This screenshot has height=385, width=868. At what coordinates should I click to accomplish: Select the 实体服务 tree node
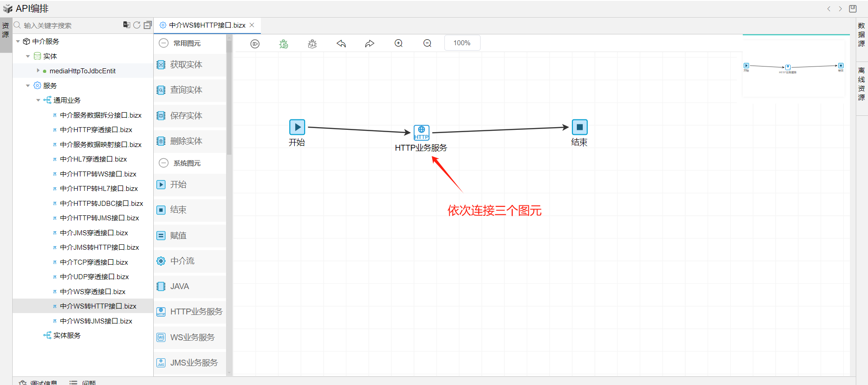(66, 336)
